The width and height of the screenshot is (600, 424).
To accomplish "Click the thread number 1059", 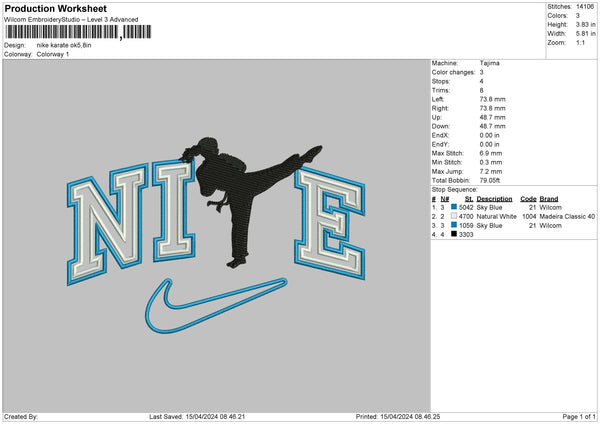I will (466, 226).
